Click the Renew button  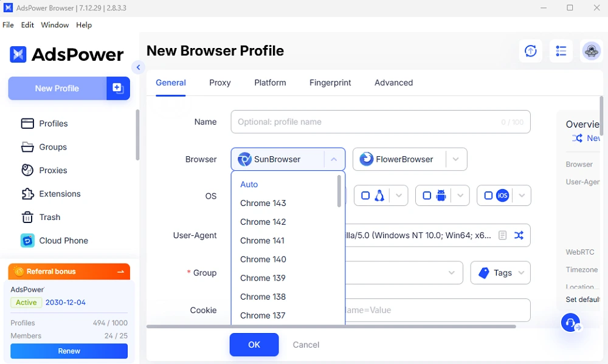(x=69, y=351)
